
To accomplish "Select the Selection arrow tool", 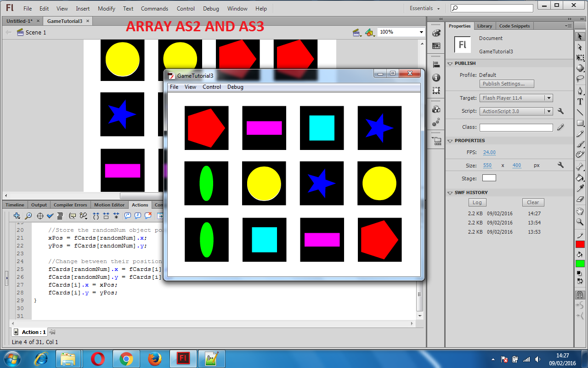I will click(580, 37).
